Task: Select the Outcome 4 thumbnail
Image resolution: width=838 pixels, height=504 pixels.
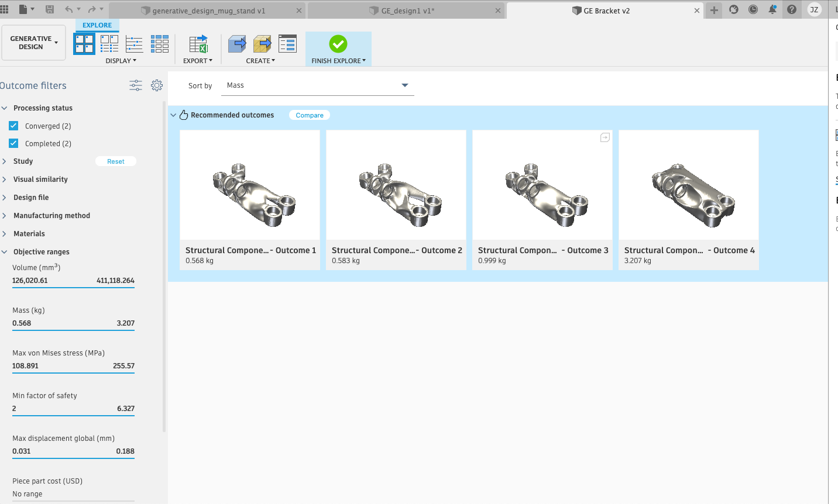Action: point(689,185)
